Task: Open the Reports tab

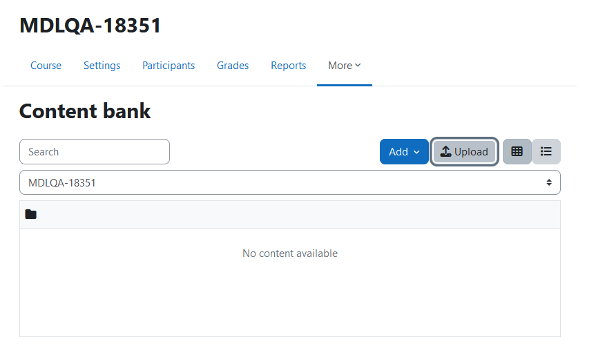Action: pos(288,66)
